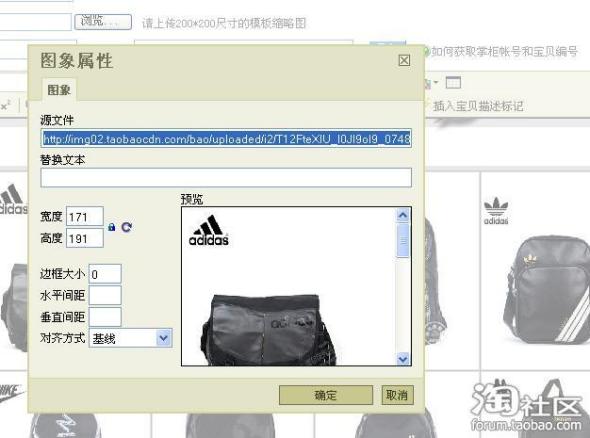Cancel with the 取消 button

[x=397, y=395]
